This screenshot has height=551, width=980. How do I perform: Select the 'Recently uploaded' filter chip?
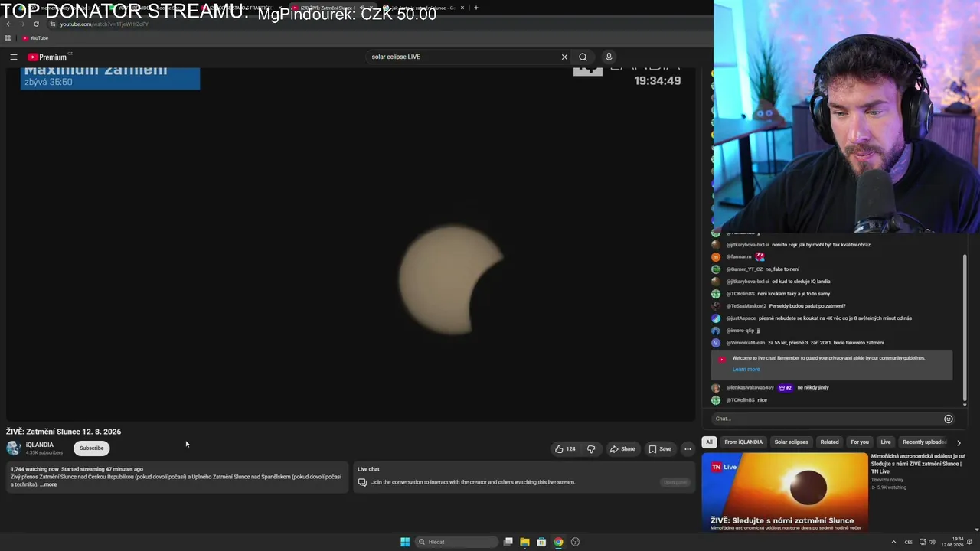click(924, 442)
